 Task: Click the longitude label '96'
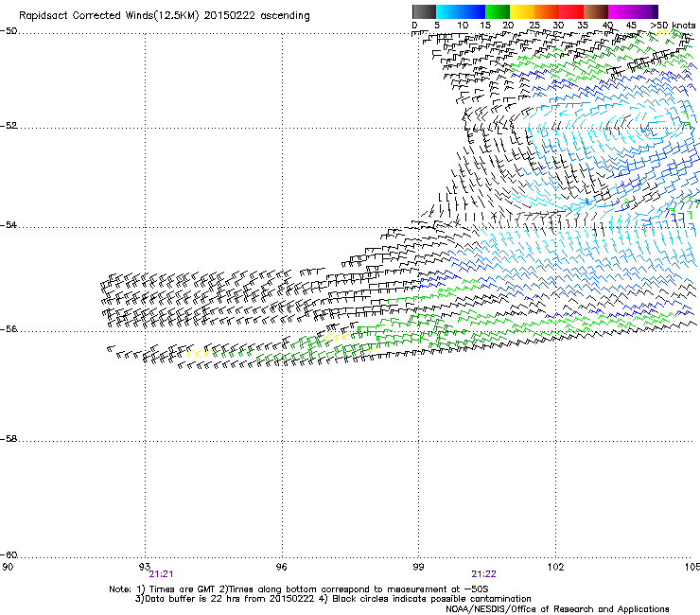281,567
